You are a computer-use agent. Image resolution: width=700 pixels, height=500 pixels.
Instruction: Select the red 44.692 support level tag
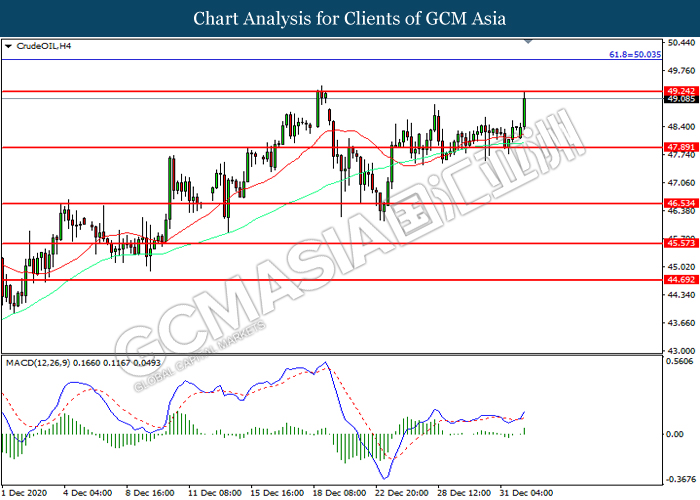click(x=680, y=279)
